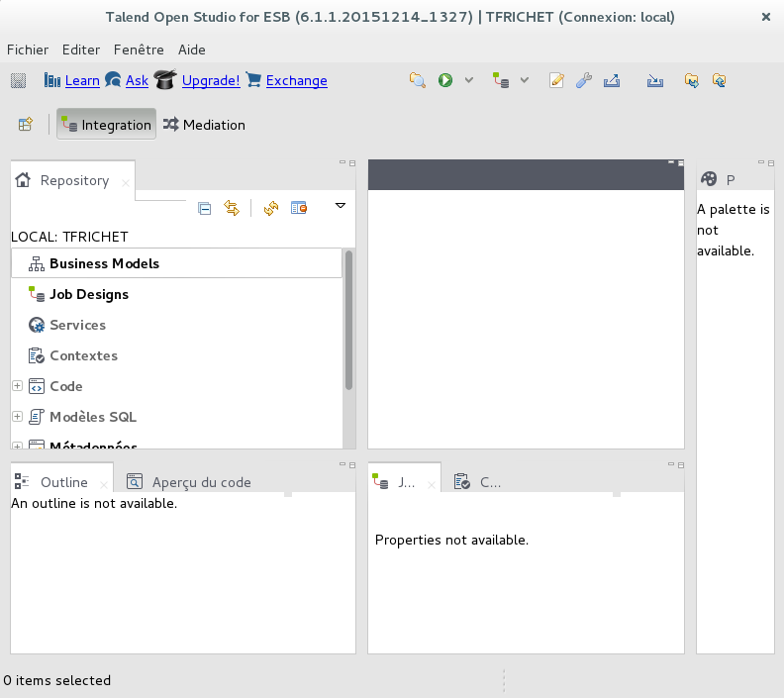
Task: Switch to the Integration perspective
Action: 106,124
